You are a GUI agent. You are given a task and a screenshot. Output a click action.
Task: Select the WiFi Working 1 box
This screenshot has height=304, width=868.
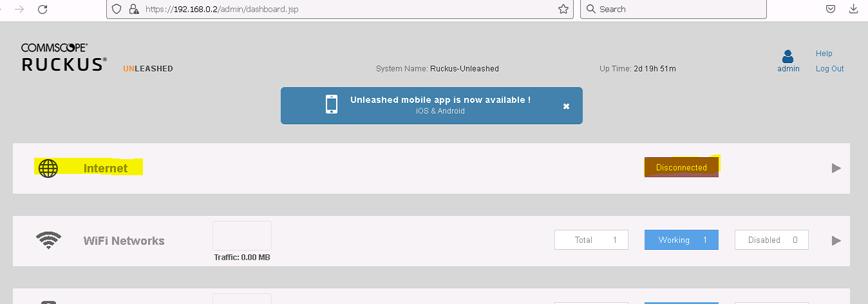pyautogui.click(x=681, y=240)
